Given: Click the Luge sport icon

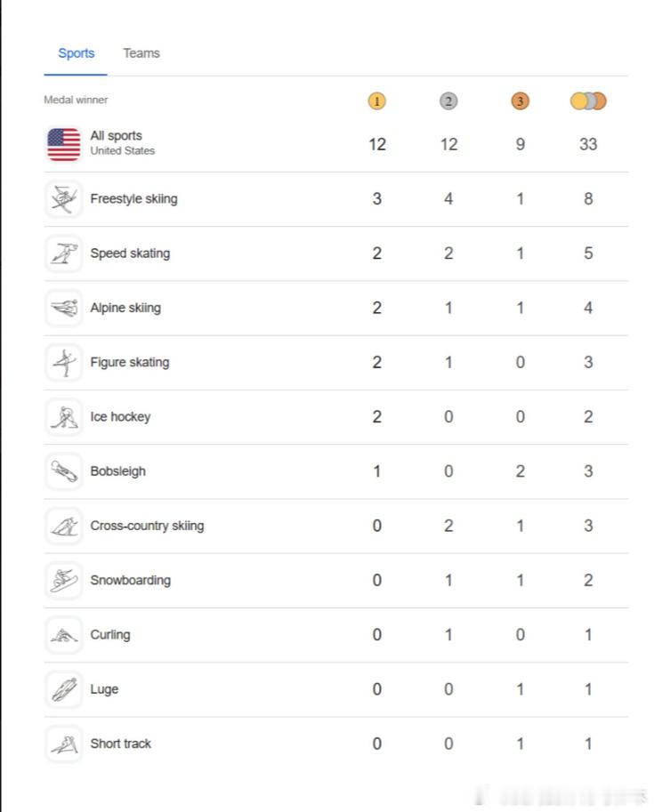Looking at the screenshot, I should point(64,689).
